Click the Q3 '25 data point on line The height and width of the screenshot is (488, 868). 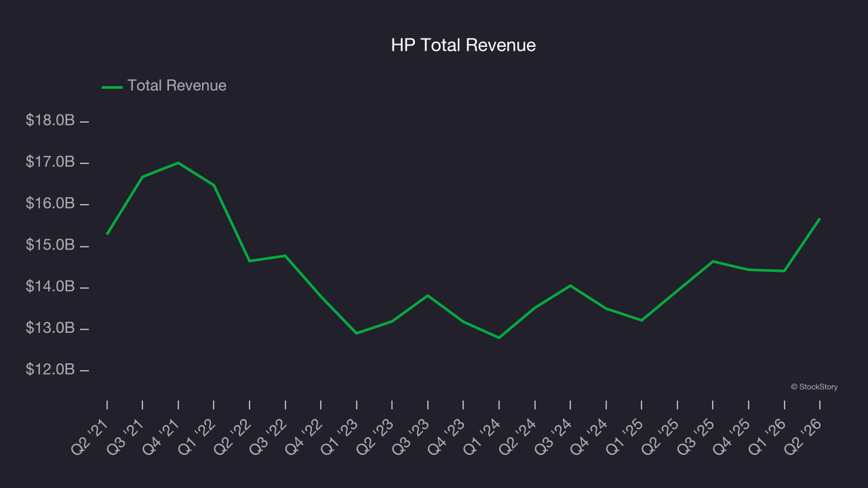pyautogui.click(x=713, y=261)
